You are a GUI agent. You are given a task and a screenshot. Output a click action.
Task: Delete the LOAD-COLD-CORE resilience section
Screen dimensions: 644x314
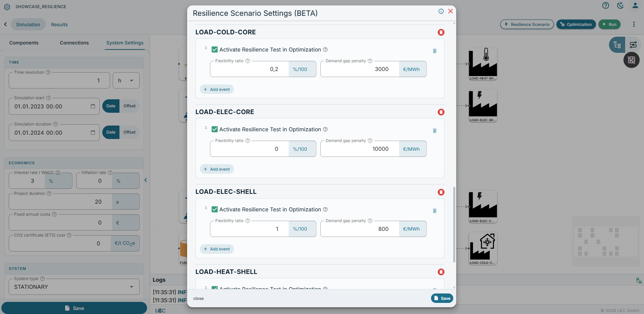(441, 32)
